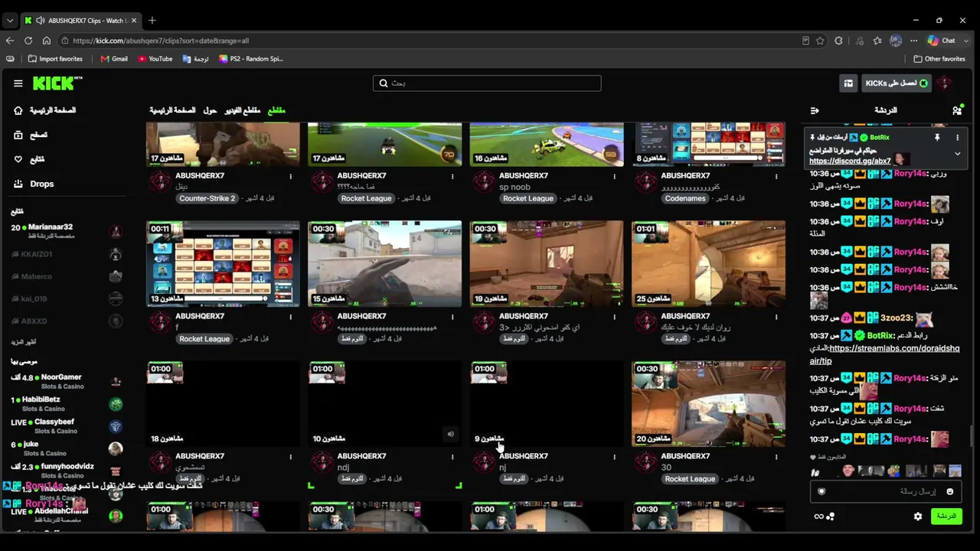Open the Gmail bookmark

114,59
